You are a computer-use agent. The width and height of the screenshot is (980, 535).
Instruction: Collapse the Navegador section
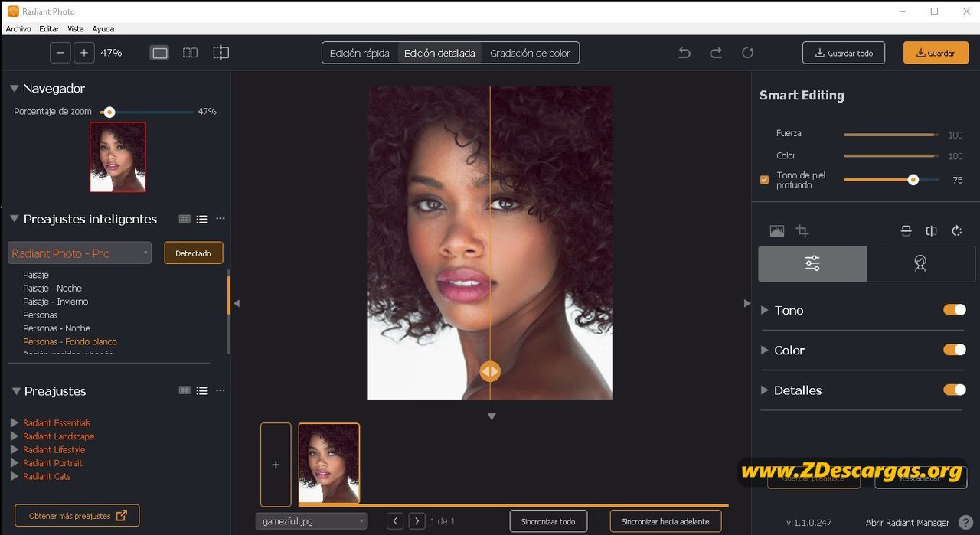click(15, 89)
